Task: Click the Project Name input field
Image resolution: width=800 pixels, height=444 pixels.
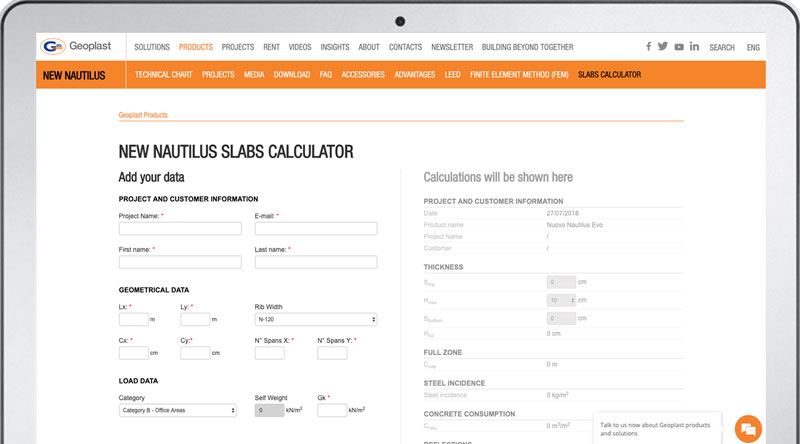Action: point(180,228)
